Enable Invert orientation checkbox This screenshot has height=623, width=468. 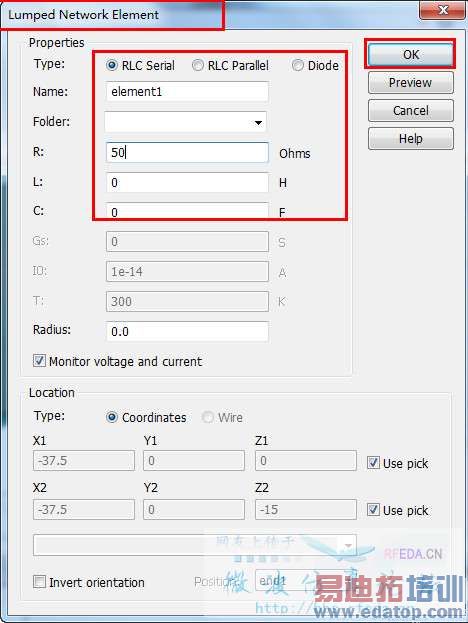pyautogui.click(x=39, y=582)
